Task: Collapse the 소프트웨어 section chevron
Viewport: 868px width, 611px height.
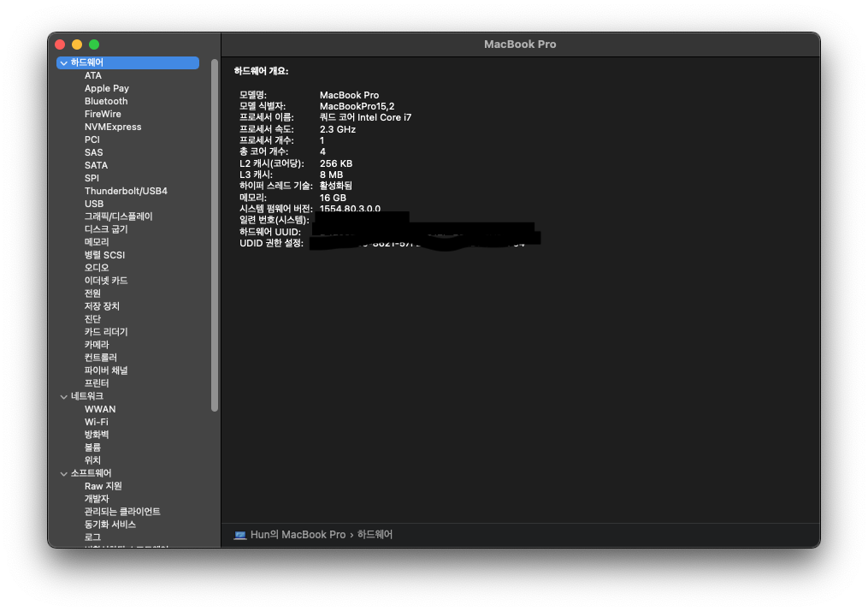Action: tap(63, 473)
